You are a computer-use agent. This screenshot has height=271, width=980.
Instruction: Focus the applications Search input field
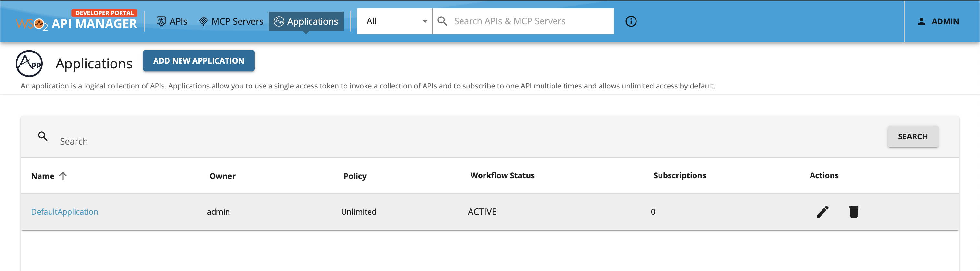457,141
